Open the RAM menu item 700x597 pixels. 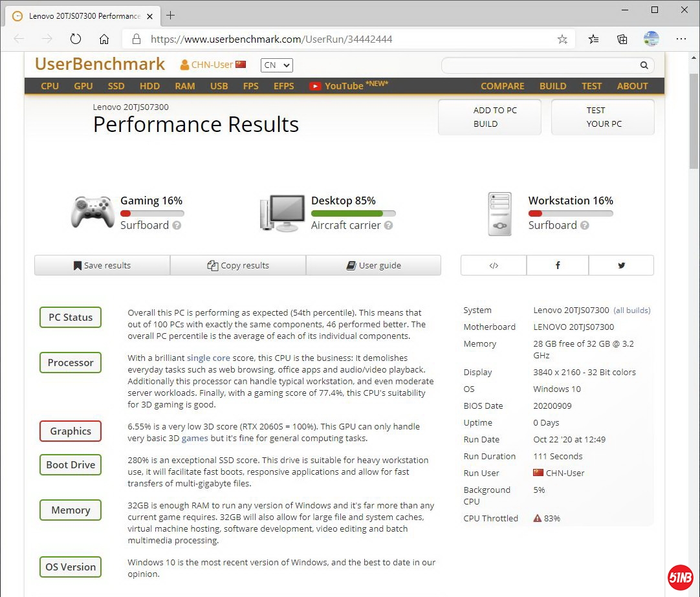185,86
